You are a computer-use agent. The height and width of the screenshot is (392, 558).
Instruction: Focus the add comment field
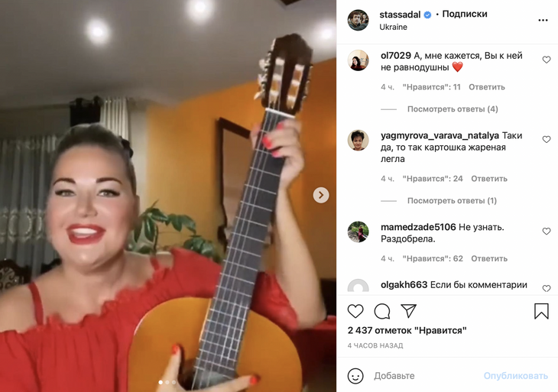[x=425, y=376]
